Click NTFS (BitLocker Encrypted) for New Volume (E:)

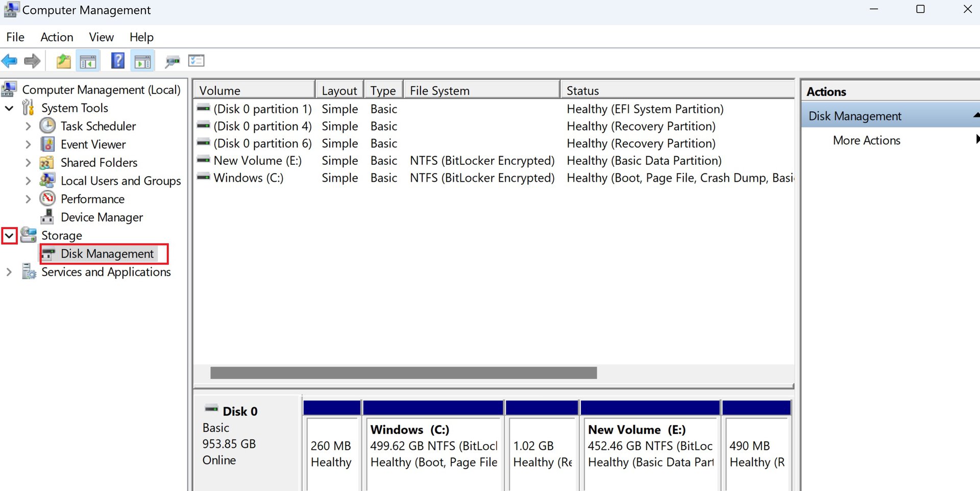[x=482, y=160]
